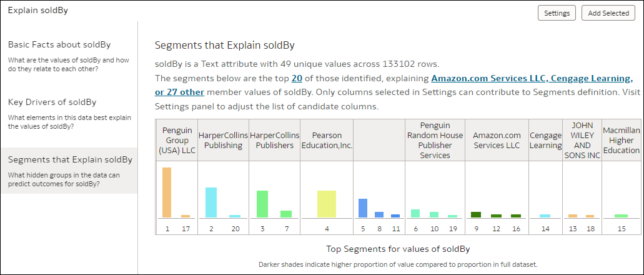This screenshot has width=644, height=275.
Task: Click the yellow Pearson Education bar, segment 4
Action: coord(327,204)
